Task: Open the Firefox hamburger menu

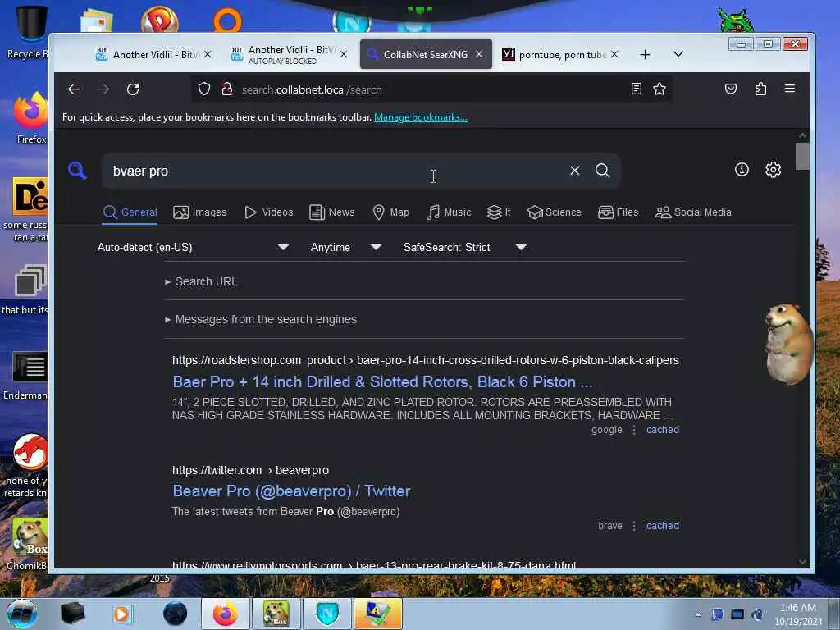Action: (790, 89)
